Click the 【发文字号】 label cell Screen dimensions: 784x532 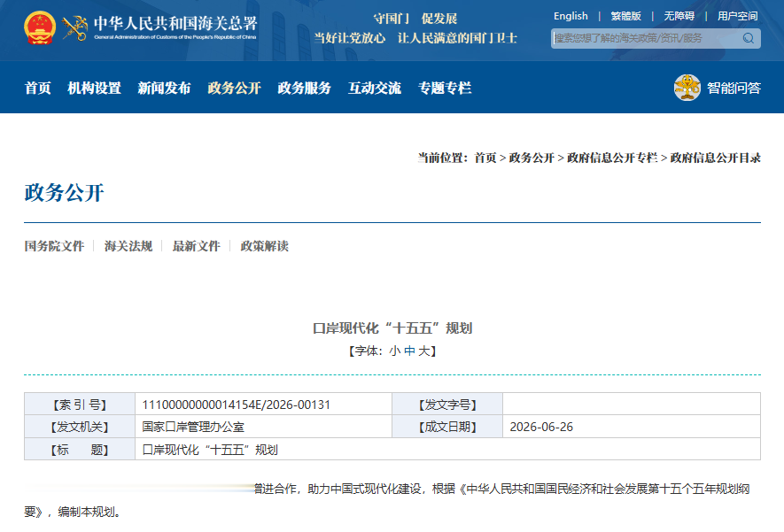pos(447,405)
